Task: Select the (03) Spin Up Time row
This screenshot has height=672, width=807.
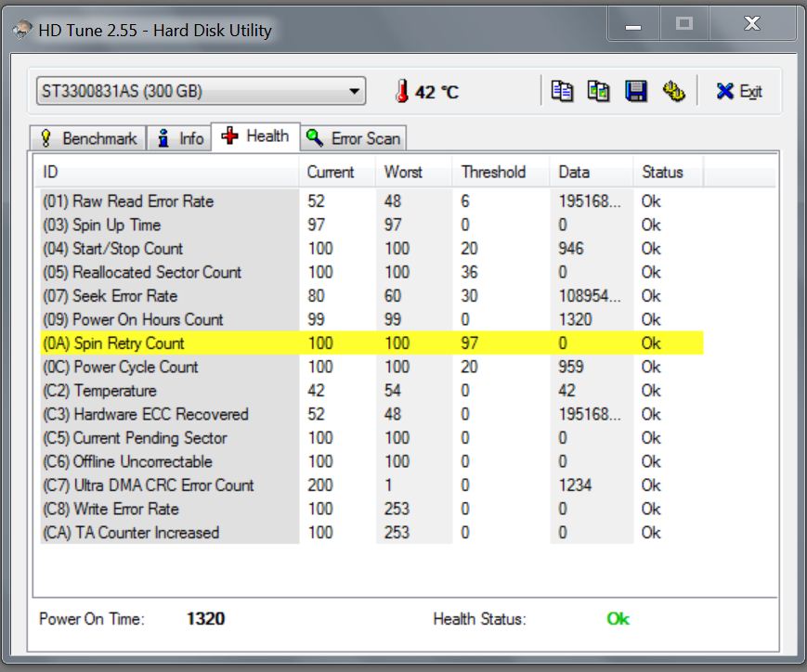Action: point(371,225)
